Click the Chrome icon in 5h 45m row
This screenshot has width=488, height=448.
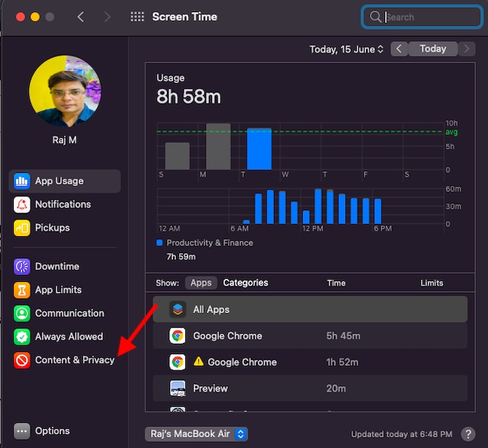178,336
